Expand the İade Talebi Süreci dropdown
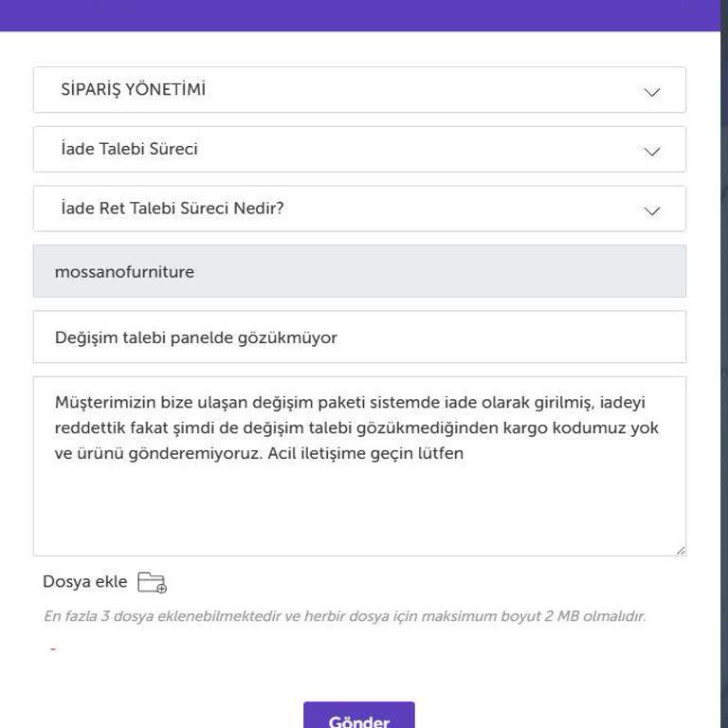Image resolution: width=728 pixels, height=728 pixels. 358,150
